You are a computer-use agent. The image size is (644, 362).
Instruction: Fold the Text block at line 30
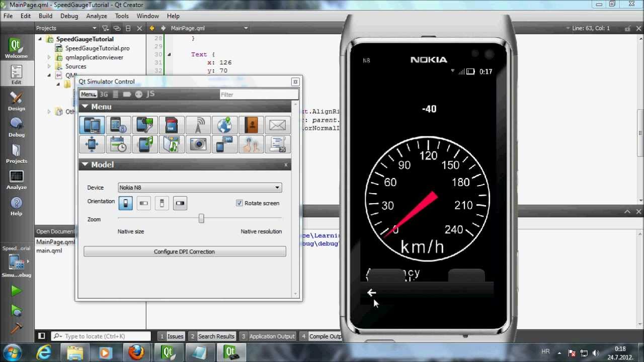click(169, 54)
